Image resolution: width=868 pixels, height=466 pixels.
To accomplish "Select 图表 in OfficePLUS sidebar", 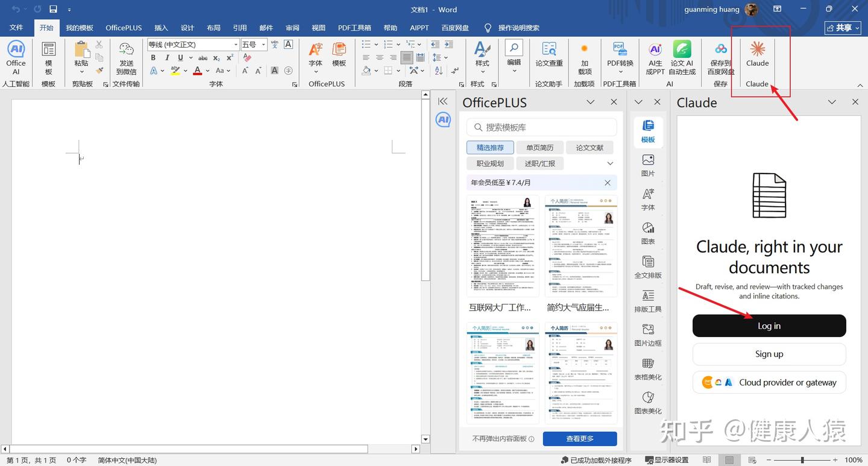I will coord(648,233).
